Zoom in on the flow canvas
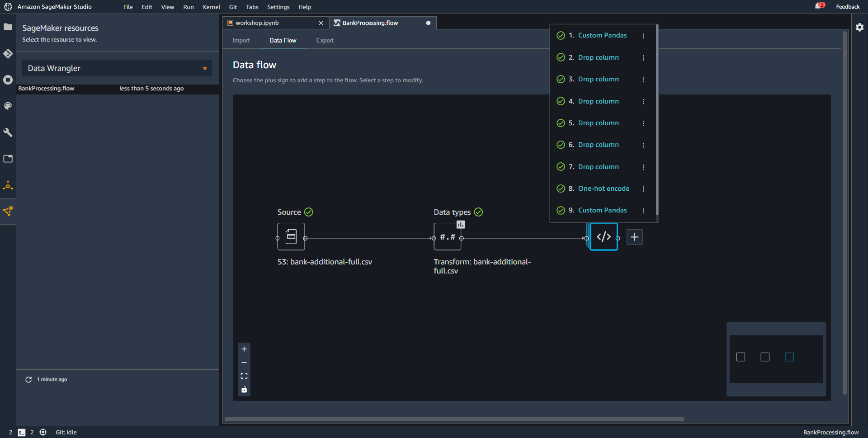Viewport: 868px width, 438px height. pyautogui.click(x=244, y=349)
